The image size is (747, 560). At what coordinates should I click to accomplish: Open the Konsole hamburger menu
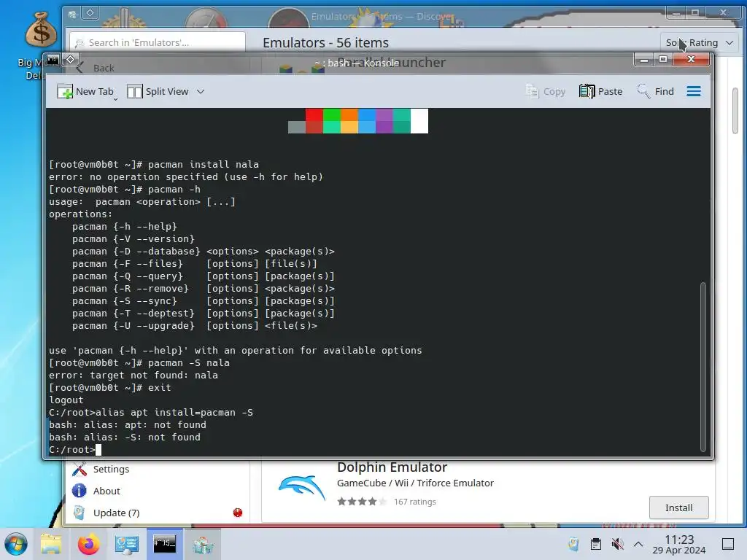click(x=694, y=91)
